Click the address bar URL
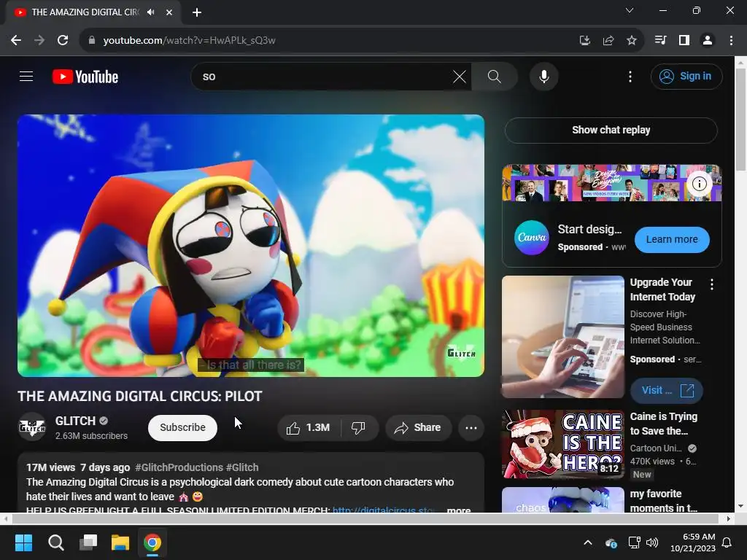747x560 pixels. pos(189,41)
